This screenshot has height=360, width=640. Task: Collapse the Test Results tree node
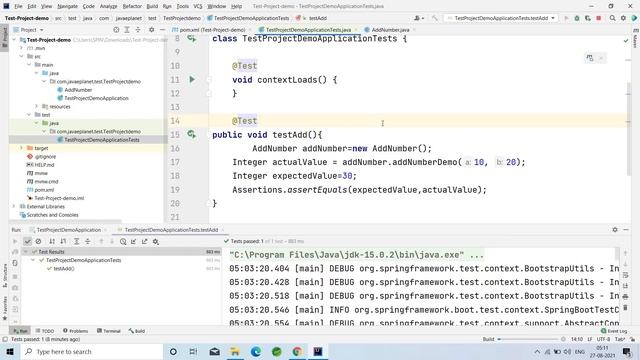click(x=26, y=252)
